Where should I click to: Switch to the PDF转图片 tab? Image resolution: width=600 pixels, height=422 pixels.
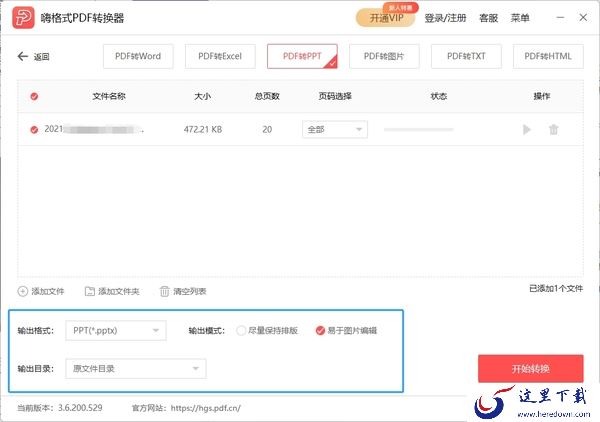click(384, 56)
